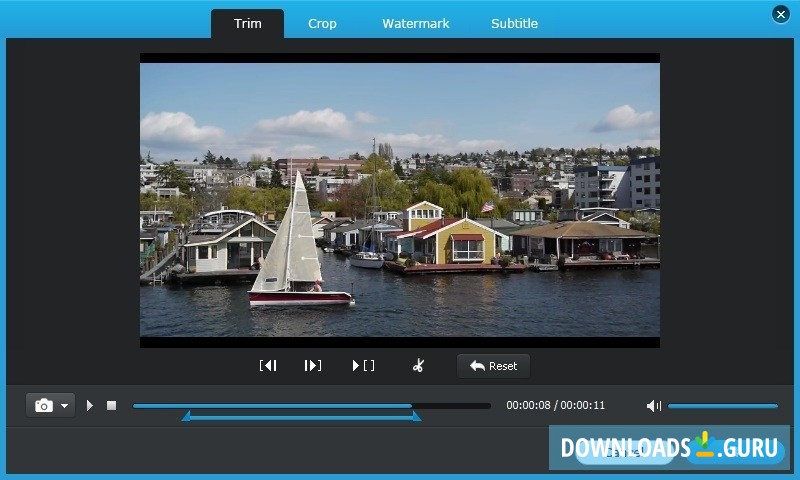800x480 pixels.
Task: Click the Reset button
Action: pos(493,366)
